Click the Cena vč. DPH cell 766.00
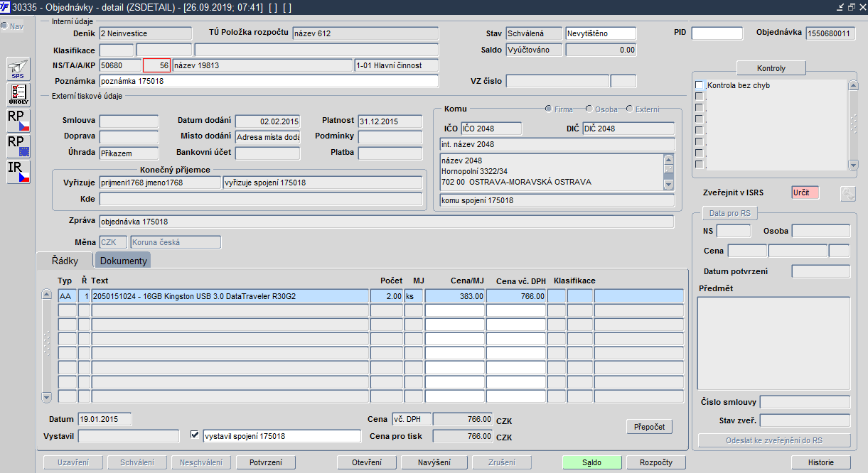 point(516,296)
